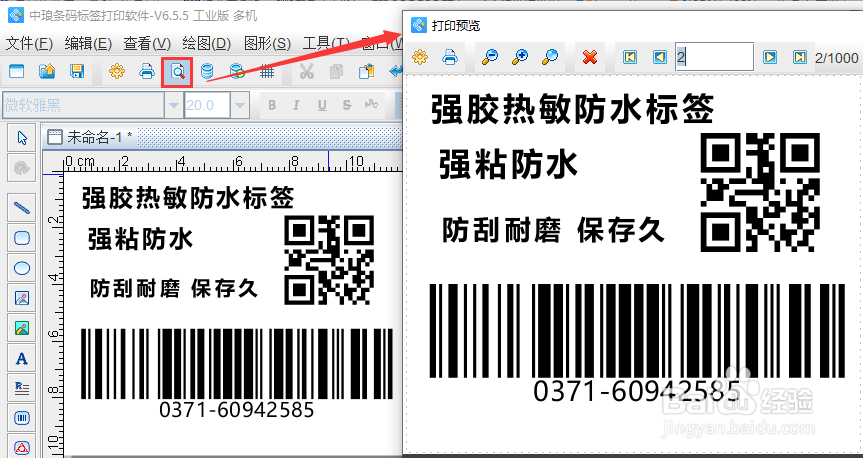Open the 编辑(E) menu
Viewport: 863px width, 458px height.
tap(88, 43)
